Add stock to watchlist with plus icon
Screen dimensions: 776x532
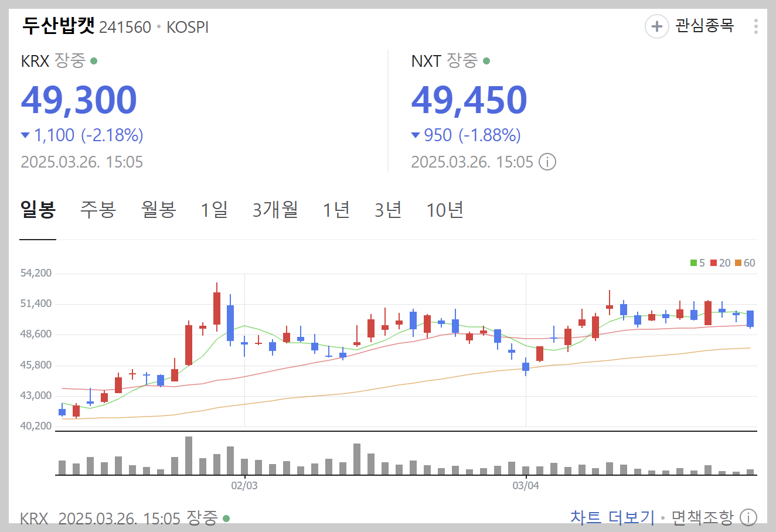[657, 26]
